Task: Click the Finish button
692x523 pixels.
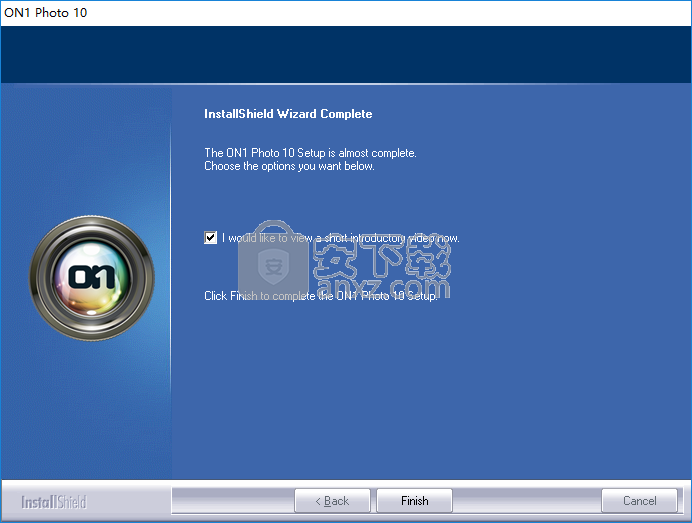Action: pos(414,500)
